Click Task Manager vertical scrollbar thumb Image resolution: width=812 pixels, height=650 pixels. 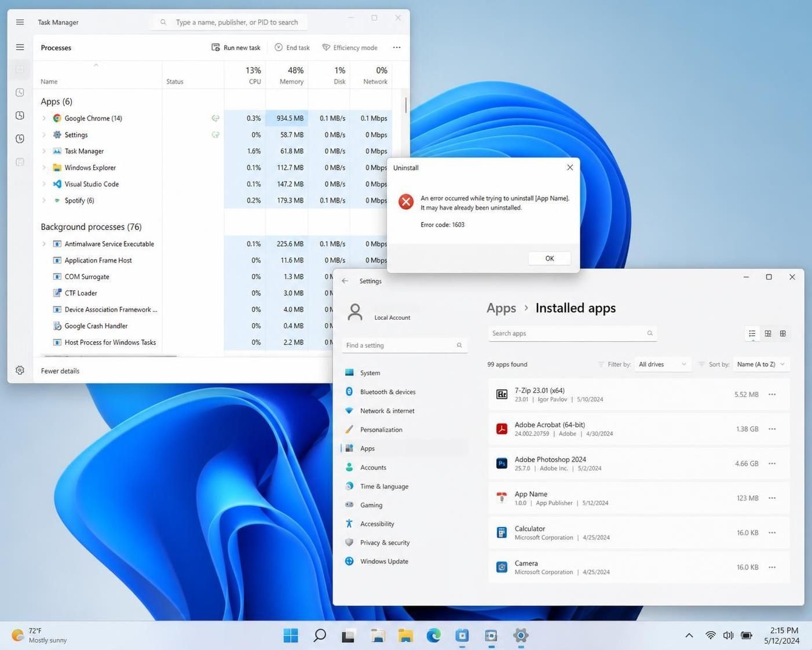coord(405,105)
